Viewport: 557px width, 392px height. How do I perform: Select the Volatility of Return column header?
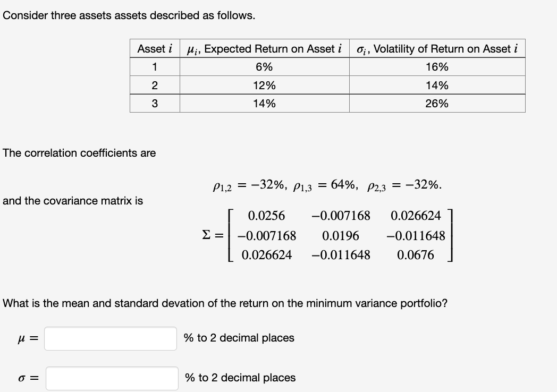[x=436, y=49]
